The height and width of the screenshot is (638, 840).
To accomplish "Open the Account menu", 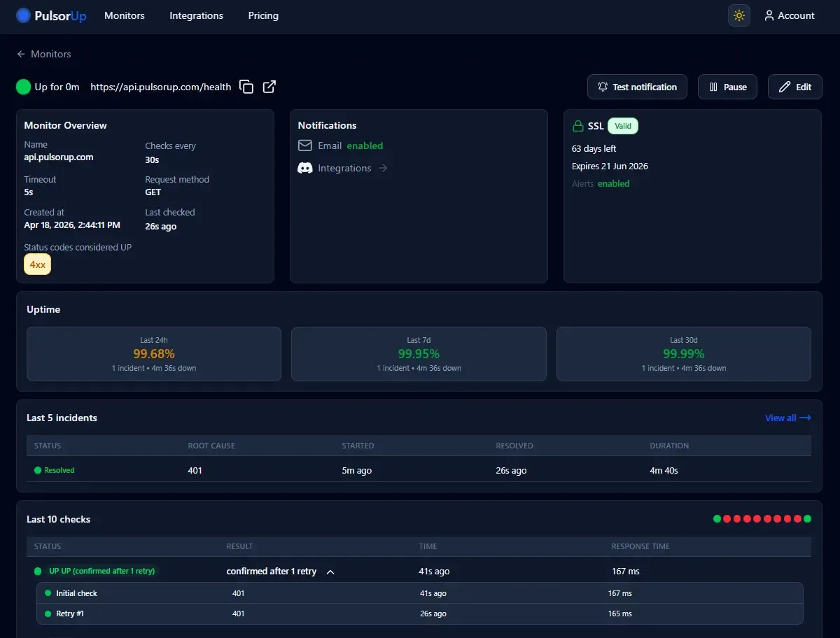I will click(790, 15).
